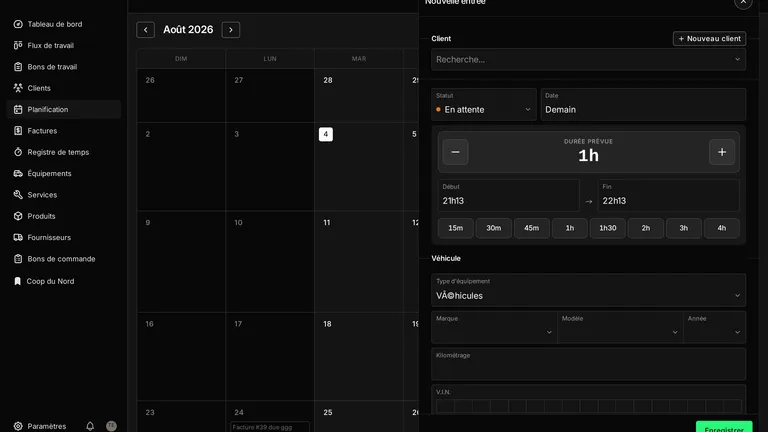Viewport: 768px width, 432px height.
Task: Click the Registre de temps stopwatch icon
Action: tap(18, 152)
